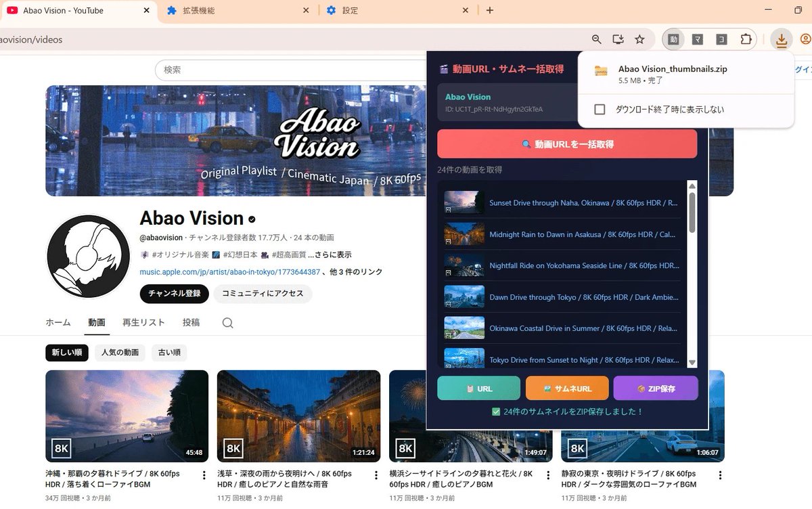Click the extension list scroll-down arrow
Image resolution: width=812 pixels, height=509 pixels.
click(x=692, y=363)
